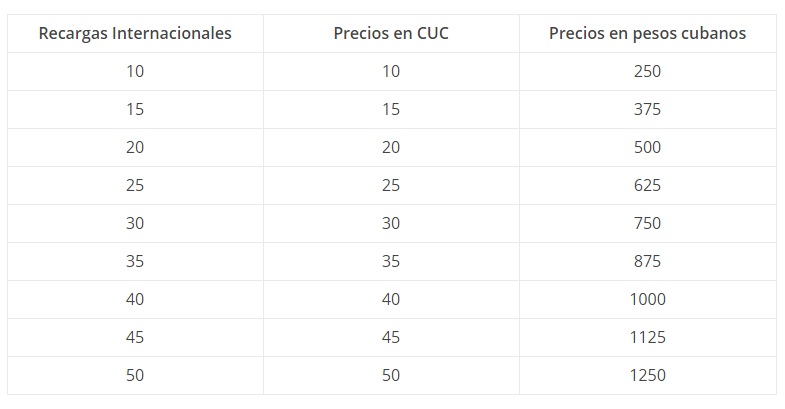Select 10 in the Recargas Internacionales column

[135, 71]
